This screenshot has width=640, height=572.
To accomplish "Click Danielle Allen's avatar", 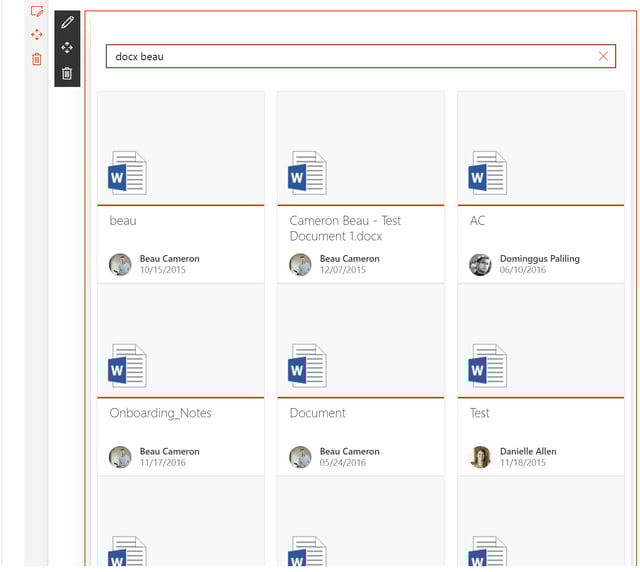I will coord(480,457).
